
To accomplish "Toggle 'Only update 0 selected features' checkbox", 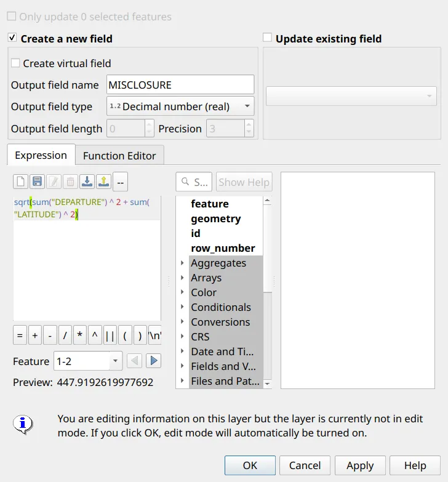I will tap(12, 16).
